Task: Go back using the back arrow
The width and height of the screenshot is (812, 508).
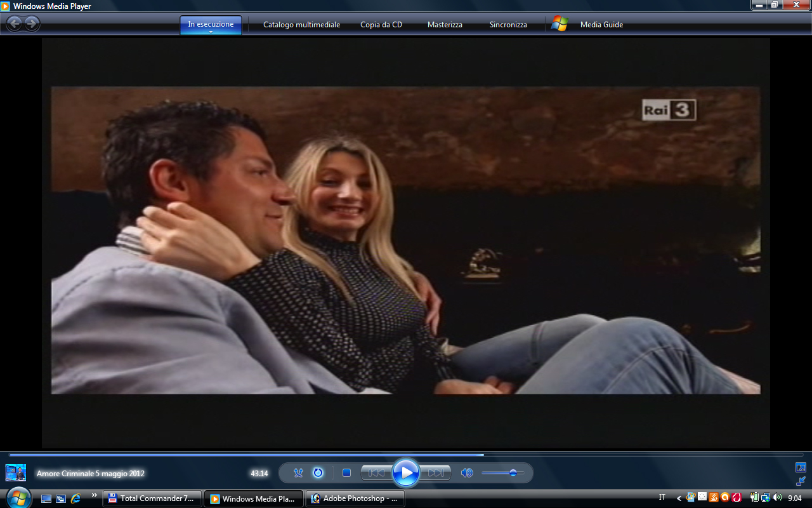Action: click(x=14, y=24)
